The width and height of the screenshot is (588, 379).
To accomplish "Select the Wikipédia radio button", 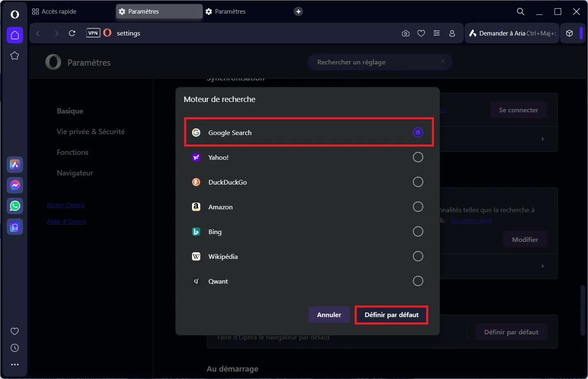I will (x=418, y=256).
